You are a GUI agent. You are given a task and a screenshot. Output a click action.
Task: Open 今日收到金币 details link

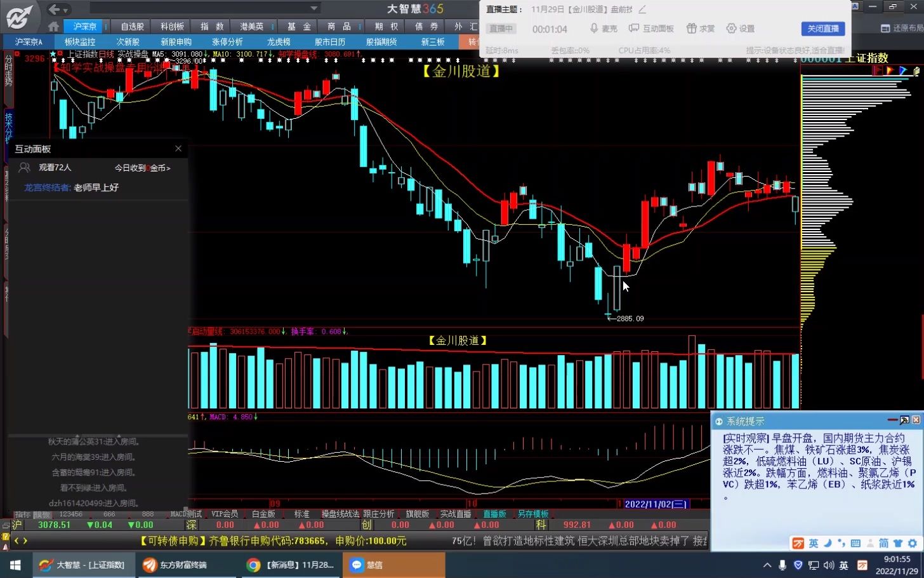tap(142, 168)
